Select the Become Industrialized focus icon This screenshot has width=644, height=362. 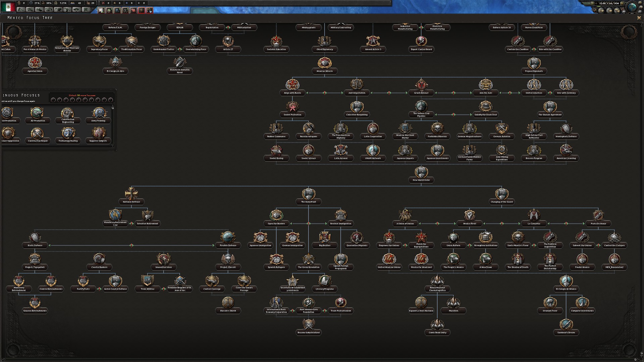coord(309,324)
